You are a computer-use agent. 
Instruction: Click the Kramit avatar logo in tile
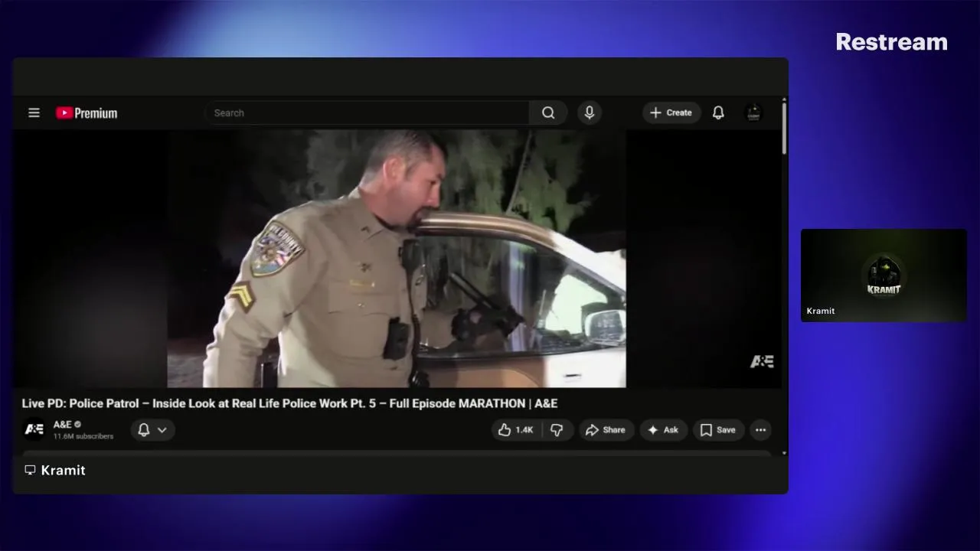point(884,275)
